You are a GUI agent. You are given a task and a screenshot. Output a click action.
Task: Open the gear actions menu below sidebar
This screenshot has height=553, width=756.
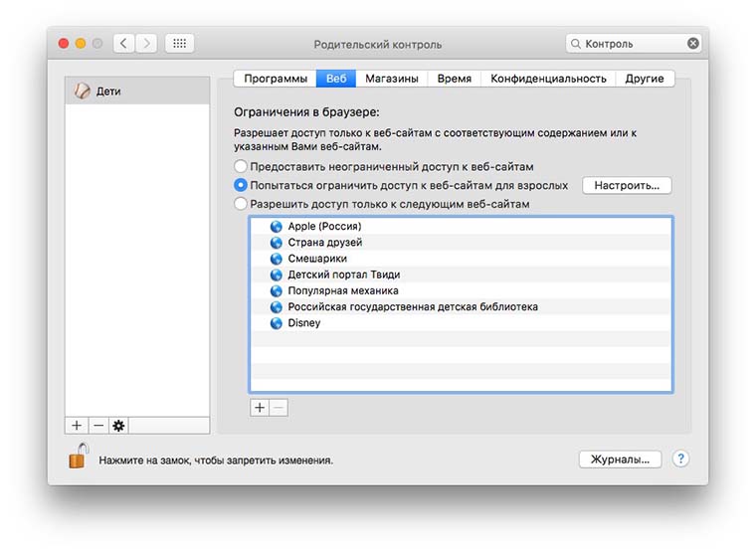tap(118, 426)
